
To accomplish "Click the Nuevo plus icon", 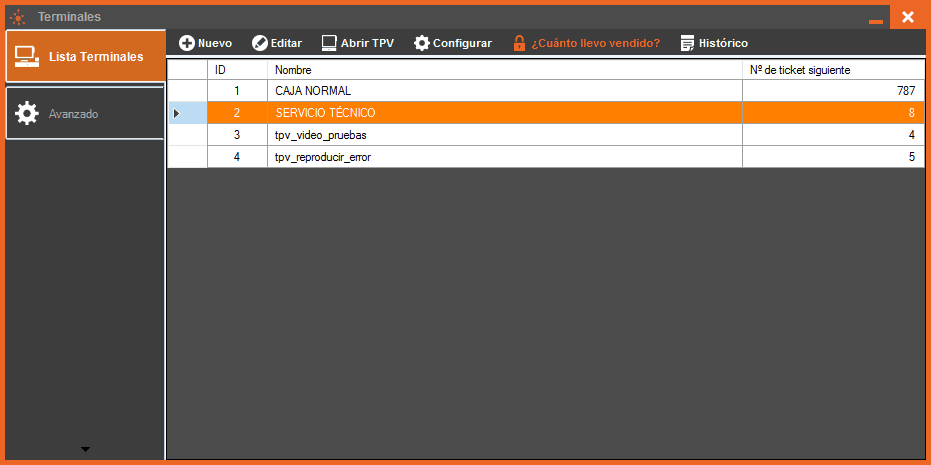I will point(186,43).
